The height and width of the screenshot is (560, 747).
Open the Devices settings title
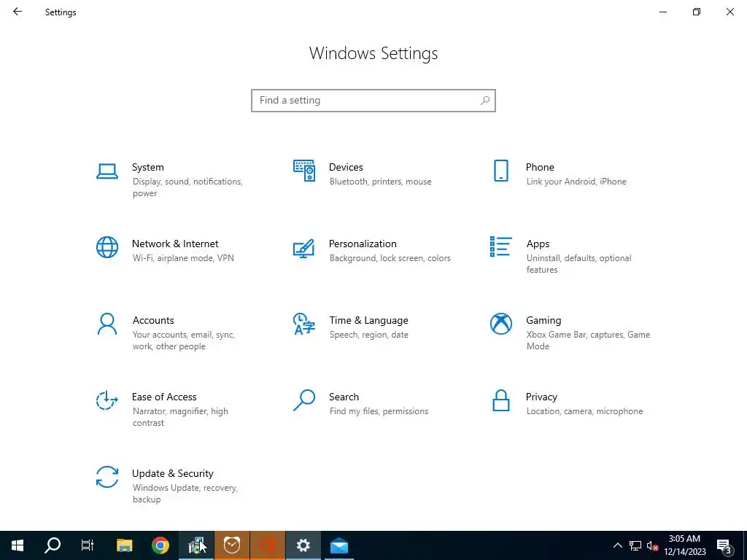coord(346,167)
